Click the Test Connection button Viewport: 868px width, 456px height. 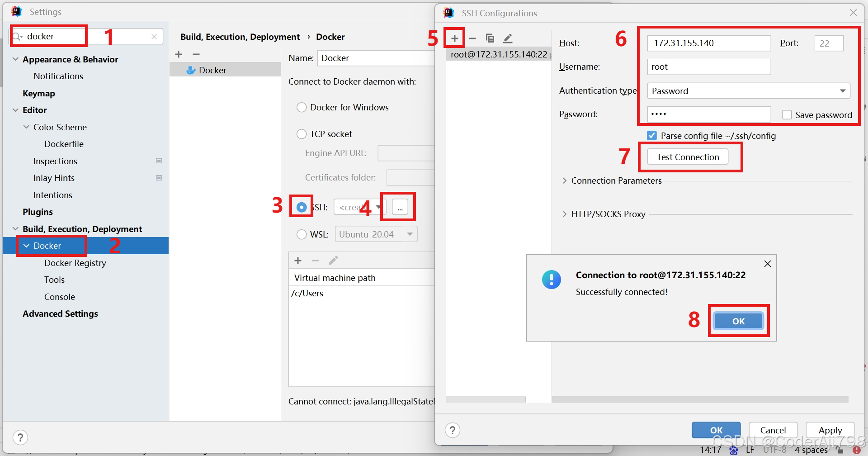click(688, 157)
